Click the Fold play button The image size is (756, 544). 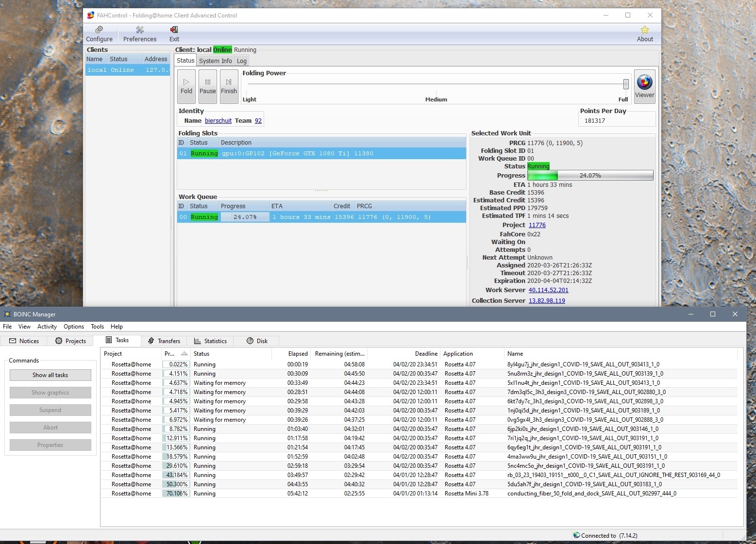(186, 86)
